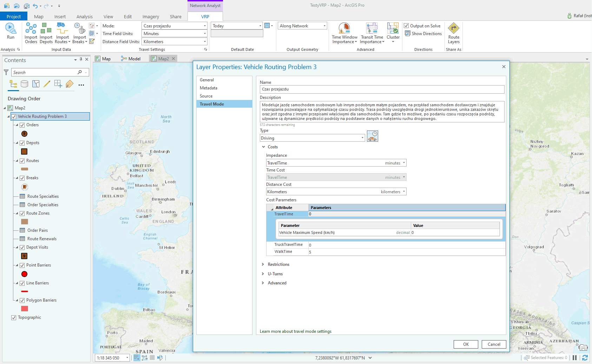The width and height of the screenshot is (592, 364).
Task: Show Directions for the solved routes
Action: (423, 34)
